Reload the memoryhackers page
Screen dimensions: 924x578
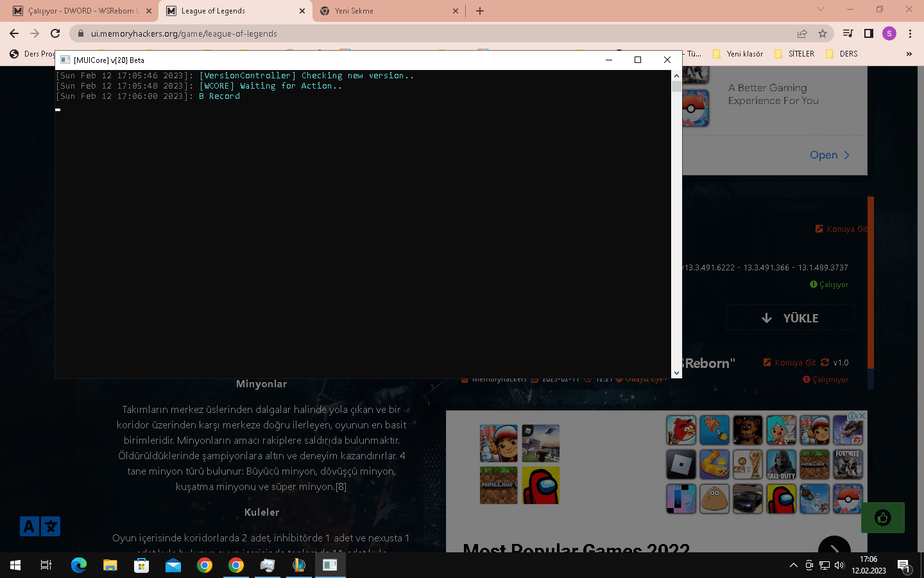(x=55, y=33)
